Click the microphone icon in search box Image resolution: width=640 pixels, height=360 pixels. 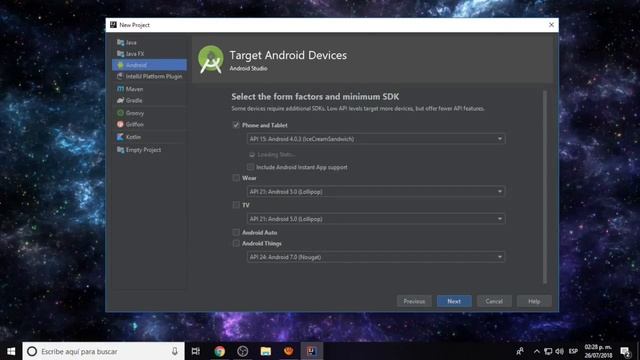[175, 351]
